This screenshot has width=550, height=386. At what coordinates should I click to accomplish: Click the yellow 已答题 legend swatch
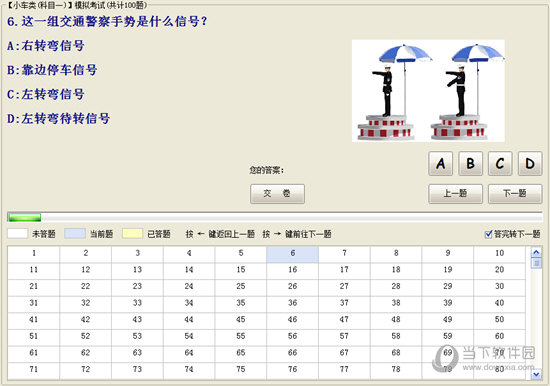click(132, 234)
